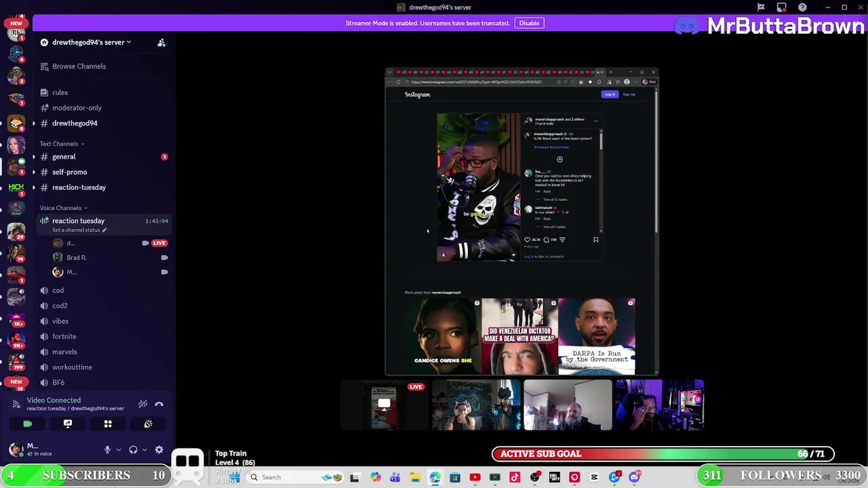Toggle noise suppression in voice panel
Viewport: 868px width, 488px height.
142,404
